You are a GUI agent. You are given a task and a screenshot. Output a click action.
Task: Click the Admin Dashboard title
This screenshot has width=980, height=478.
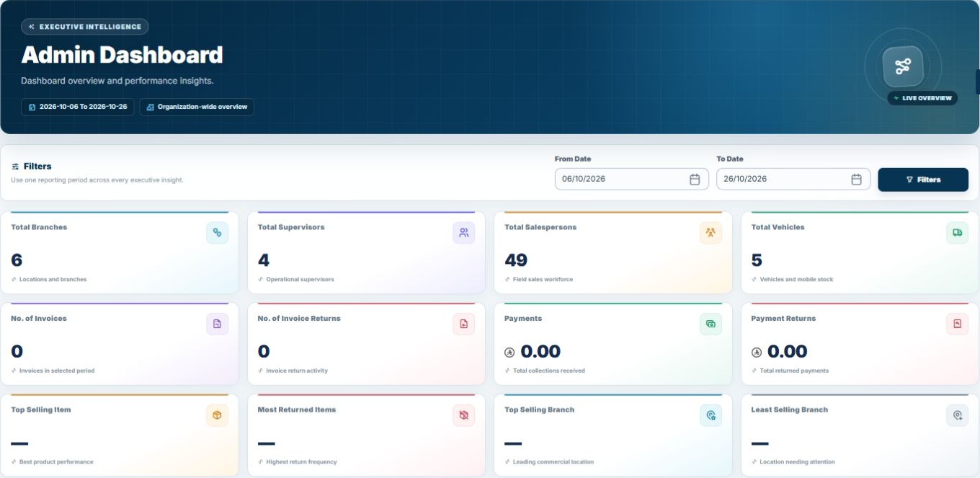click(x=122, y=56)
